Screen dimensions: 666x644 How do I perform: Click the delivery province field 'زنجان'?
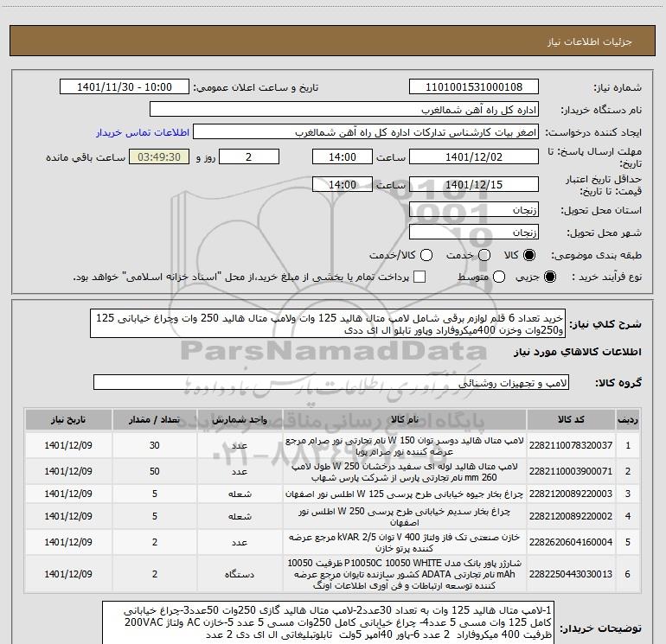pos(474,210)
